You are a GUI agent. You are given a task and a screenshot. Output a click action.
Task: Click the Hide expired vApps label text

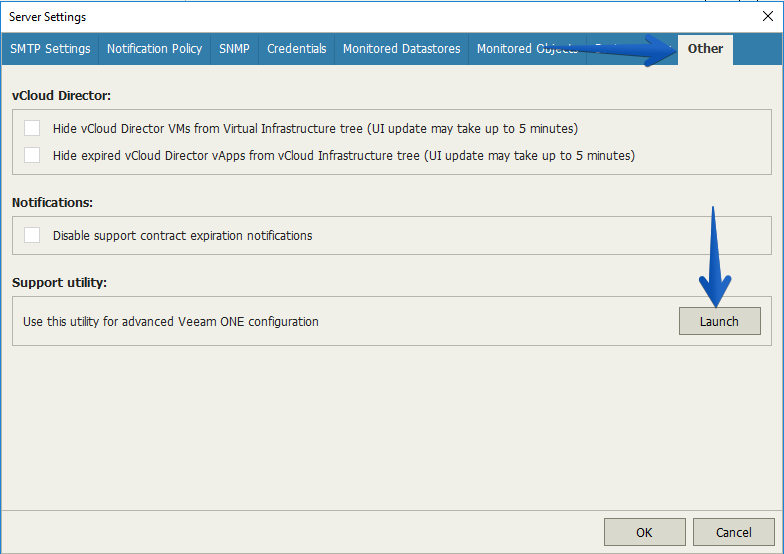tap(344, 156)
